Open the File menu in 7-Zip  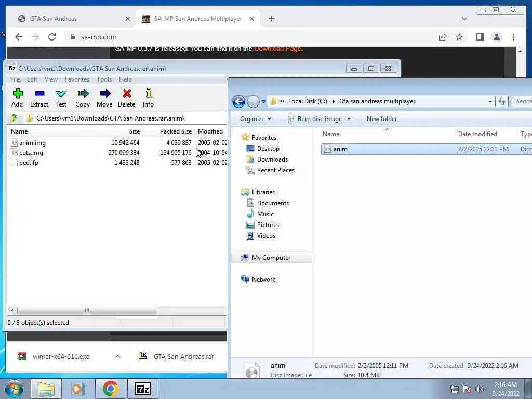click(15, 79)
